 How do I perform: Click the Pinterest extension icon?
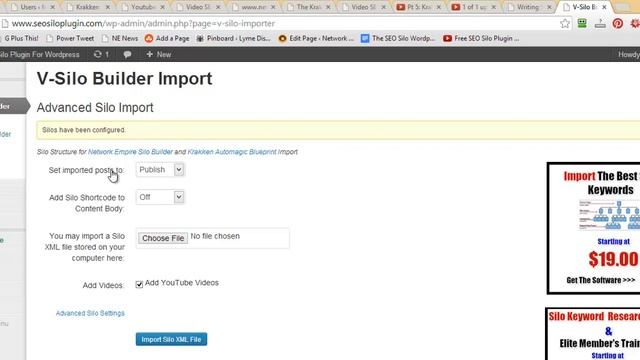click(618, 24)
